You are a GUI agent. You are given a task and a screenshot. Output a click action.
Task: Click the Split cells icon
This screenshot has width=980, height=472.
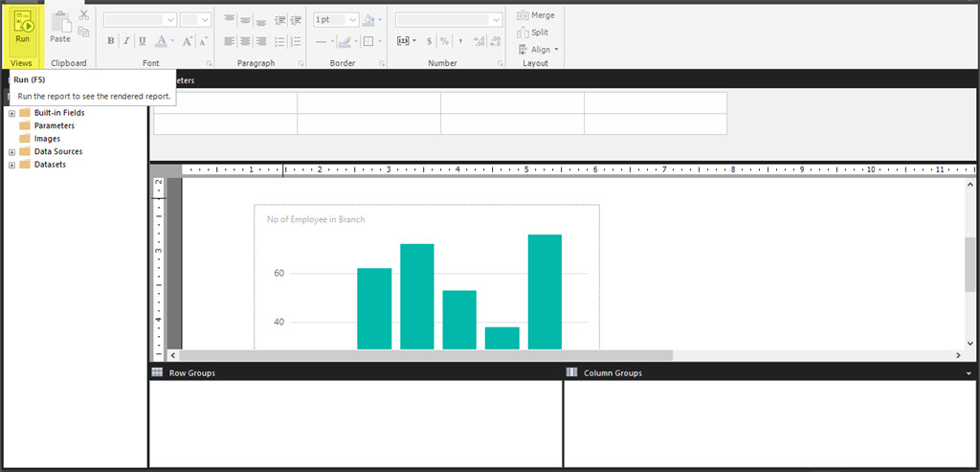point(523,33)
